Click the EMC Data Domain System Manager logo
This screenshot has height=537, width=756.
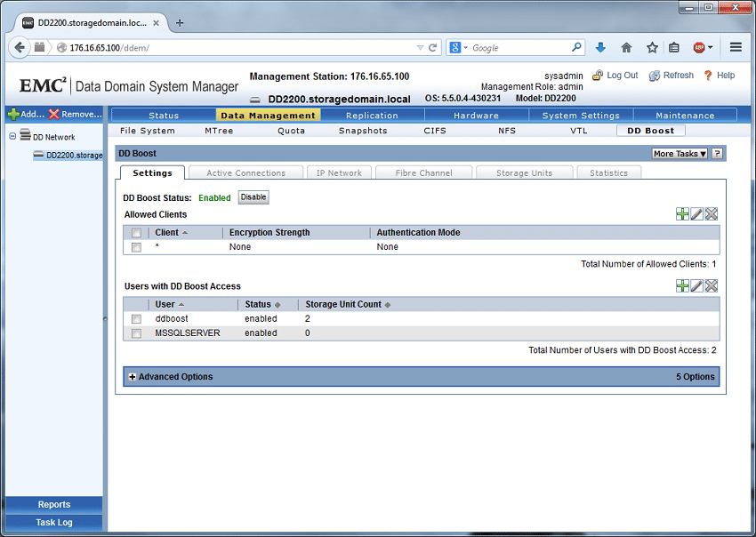(129, 86)
